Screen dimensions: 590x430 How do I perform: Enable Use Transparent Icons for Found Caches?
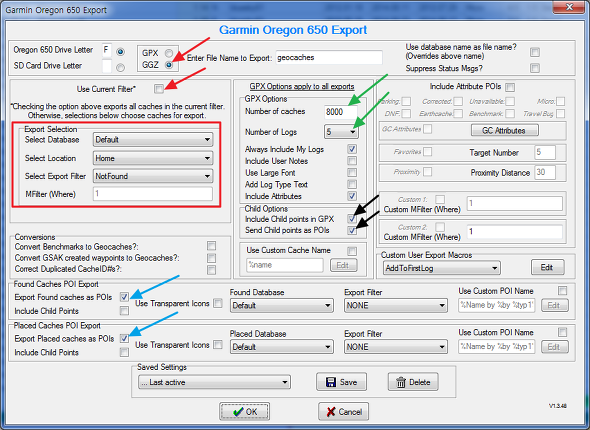[x=217, y=303]
